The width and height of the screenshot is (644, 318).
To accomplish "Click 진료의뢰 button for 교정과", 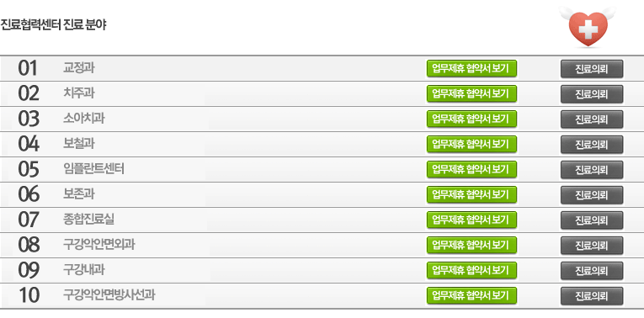I will 592,68.
